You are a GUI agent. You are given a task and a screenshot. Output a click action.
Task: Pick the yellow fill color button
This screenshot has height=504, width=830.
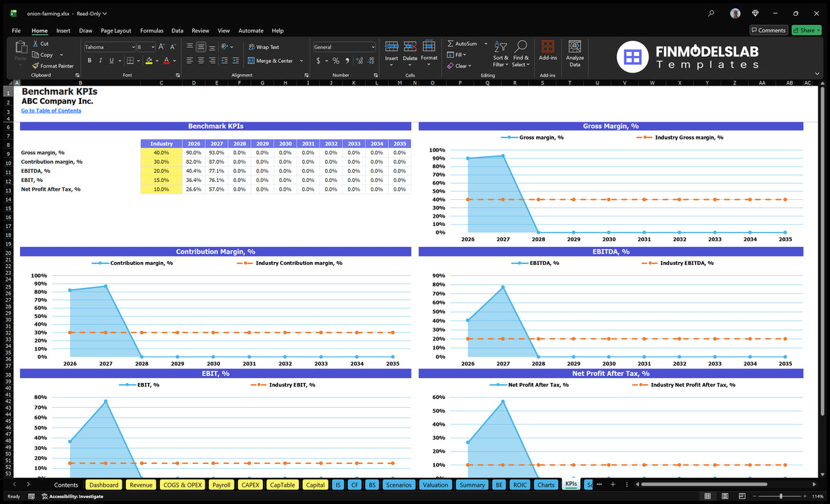pyautogui.click(x=149, y=61)
